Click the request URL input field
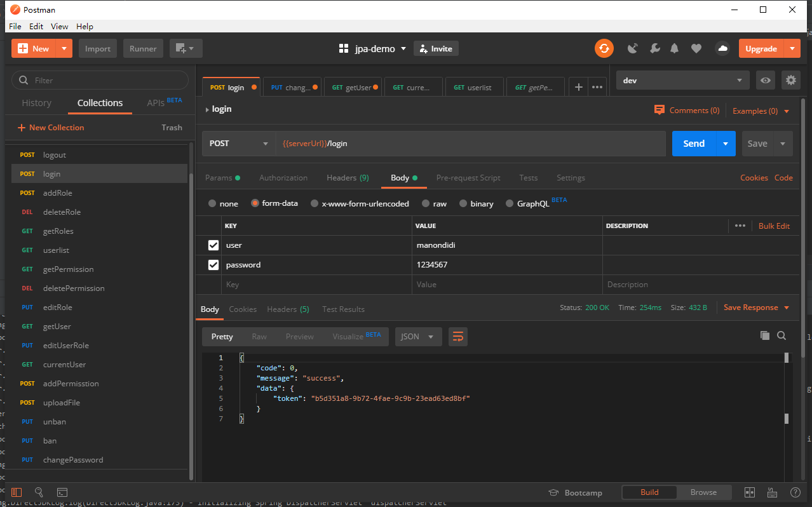The width and height of the screenshot is (812, 507). click(x=471, y=144)
